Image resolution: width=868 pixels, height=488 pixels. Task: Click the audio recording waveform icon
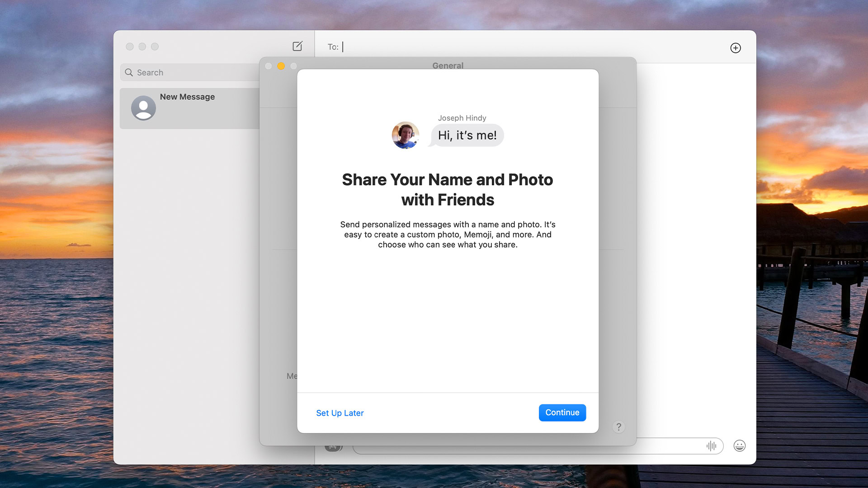(x=711, y=446)
